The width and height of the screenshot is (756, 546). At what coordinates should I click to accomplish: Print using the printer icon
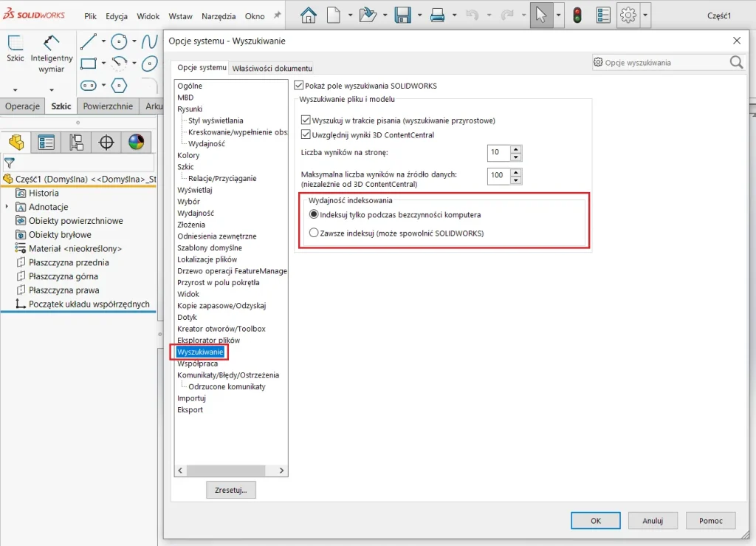pyautogui.click(x=437, y=16)
